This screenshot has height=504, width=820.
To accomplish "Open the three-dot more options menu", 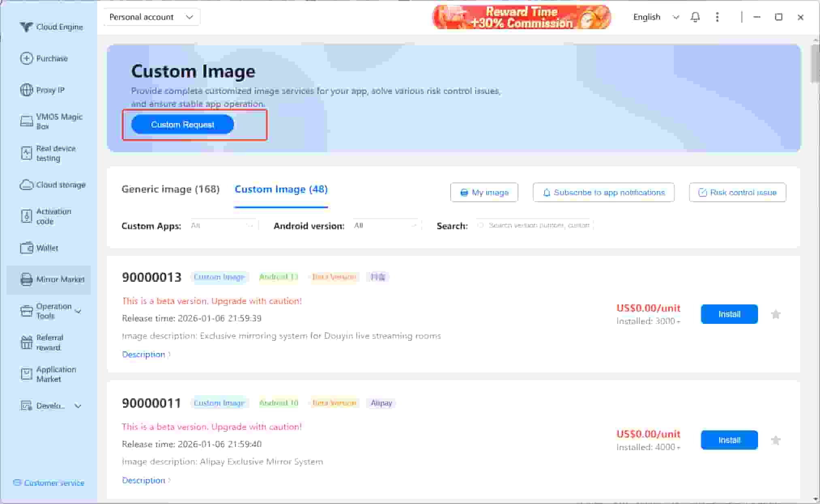I will click(x=717, y=17).
